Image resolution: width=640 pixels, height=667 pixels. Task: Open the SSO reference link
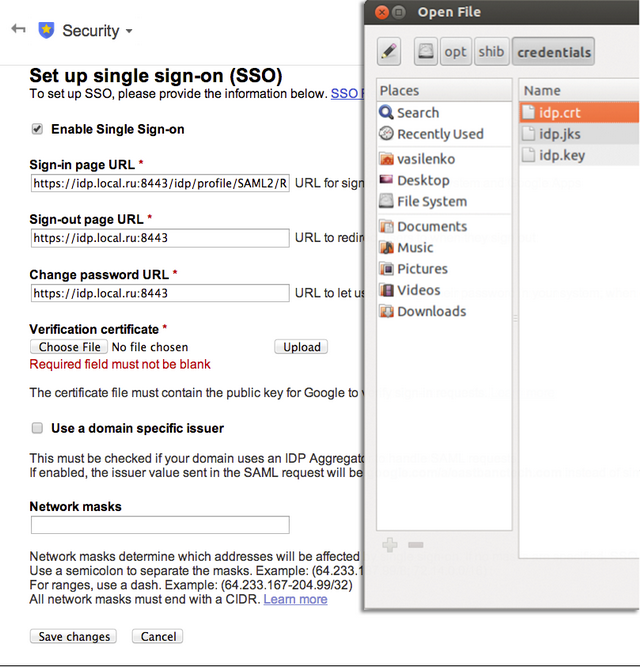[347, 94]
